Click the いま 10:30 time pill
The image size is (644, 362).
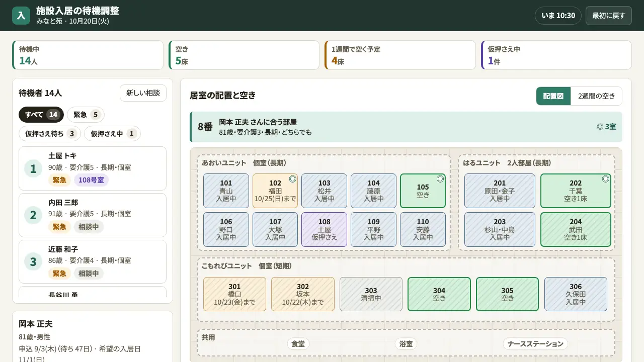pos(558,16)
